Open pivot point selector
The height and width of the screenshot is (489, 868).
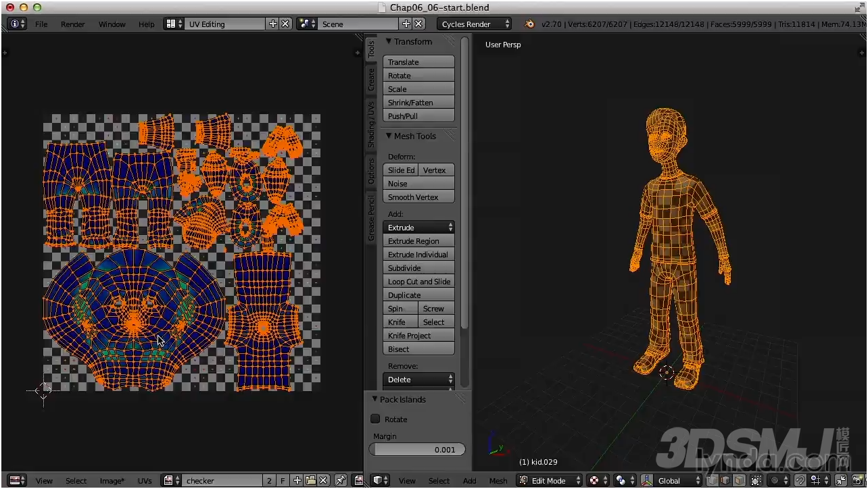pyautogui.click(x=625, y=480)
